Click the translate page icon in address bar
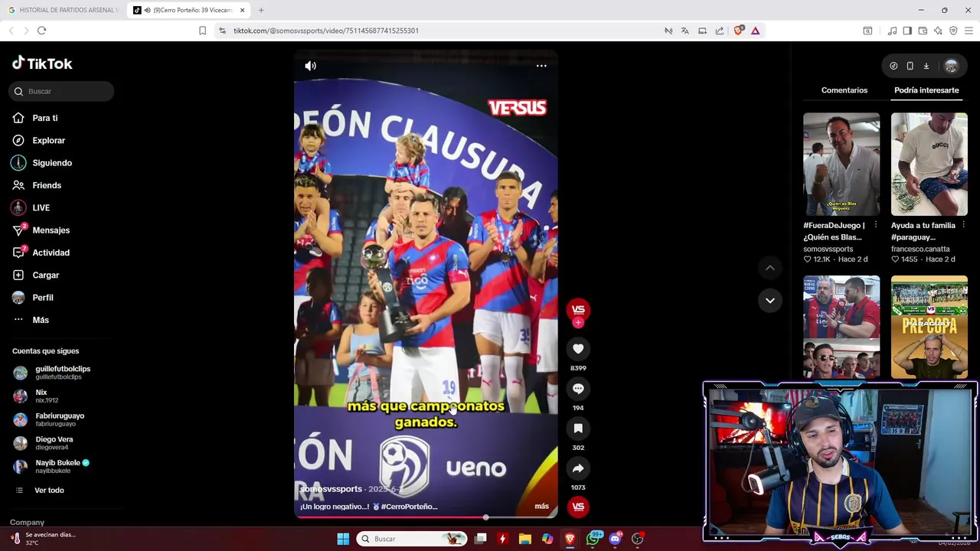The width and height of the screenshot is (980, 551). pos(684,31)
